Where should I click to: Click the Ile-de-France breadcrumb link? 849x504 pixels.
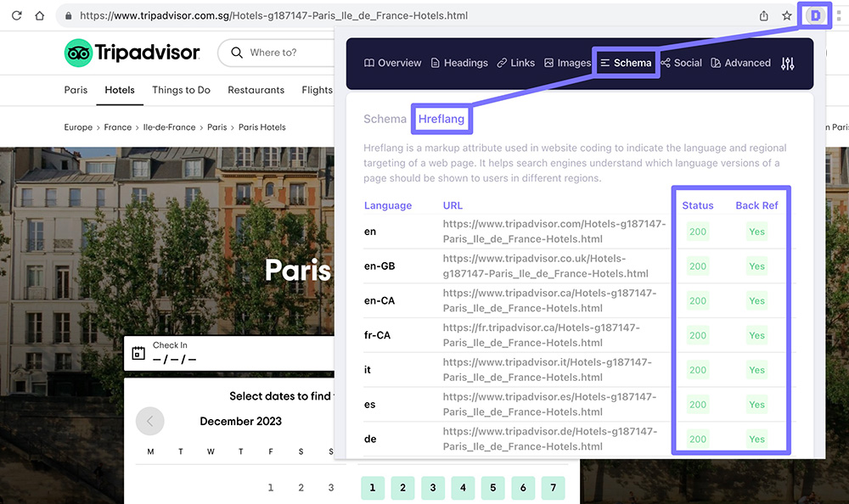tap(170, 127)
